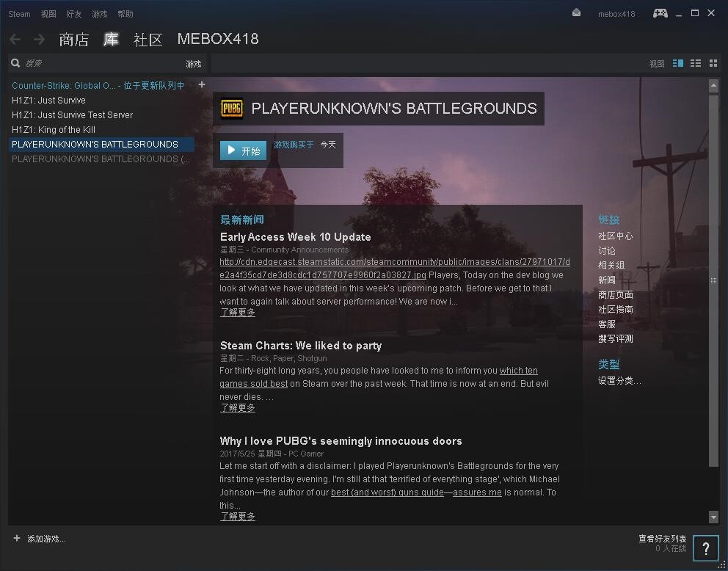The image size is (728, 571).
Task: Click the PUBG game logo icon
Action: 232,109
